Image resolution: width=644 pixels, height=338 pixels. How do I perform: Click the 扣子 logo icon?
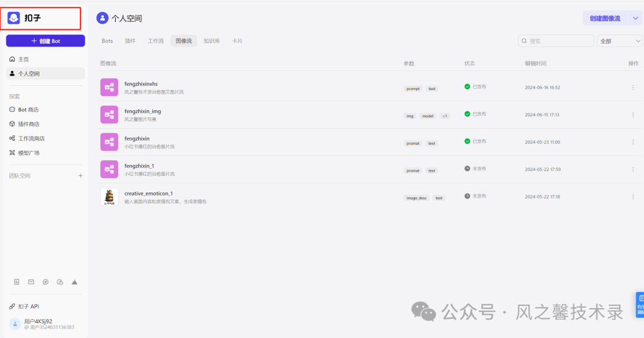(14, 18)
